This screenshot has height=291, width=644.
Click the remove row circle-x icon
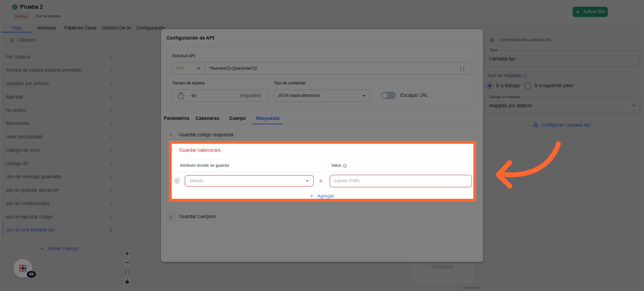coord(177,181)
